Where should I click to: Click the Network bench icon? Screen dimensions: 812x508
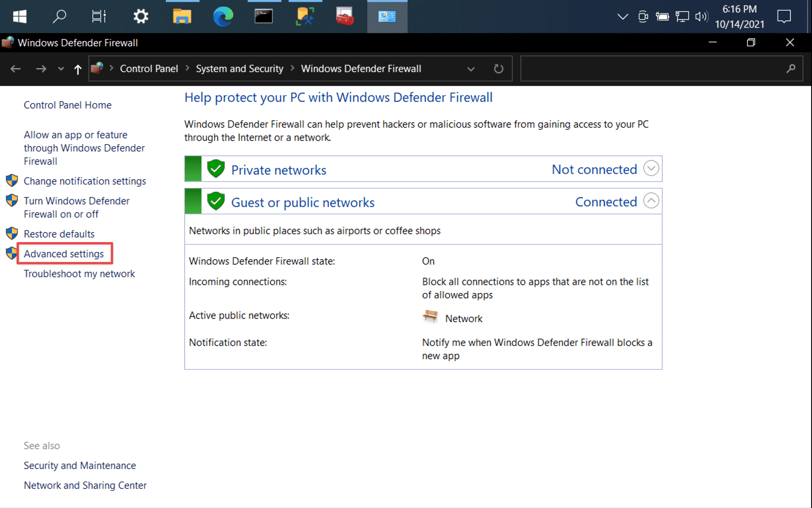click(430, 317)
